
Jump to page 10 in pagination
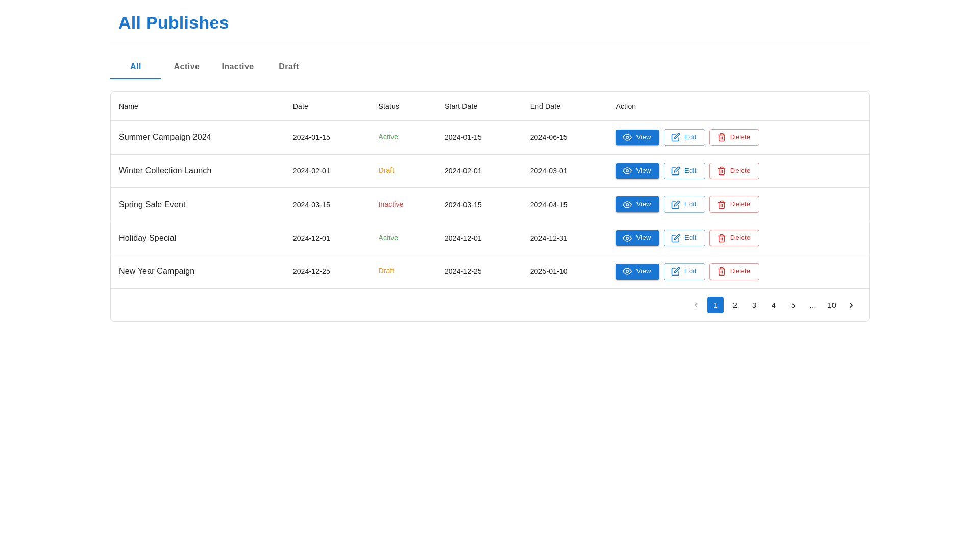point(831,305)
